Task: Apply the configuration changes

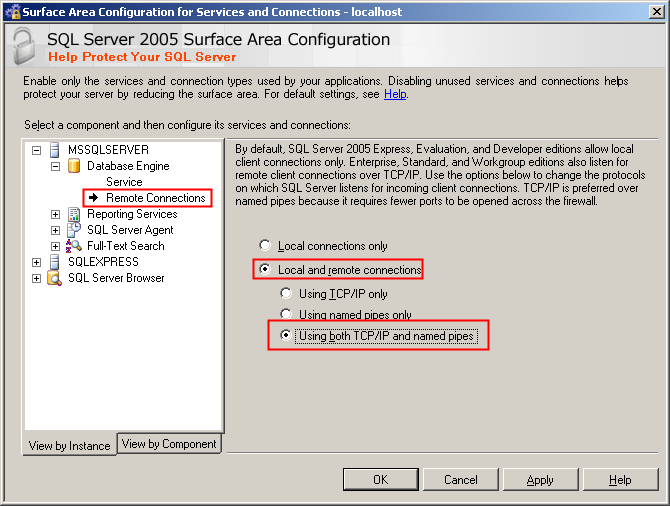Action: [x=541, y=480]
